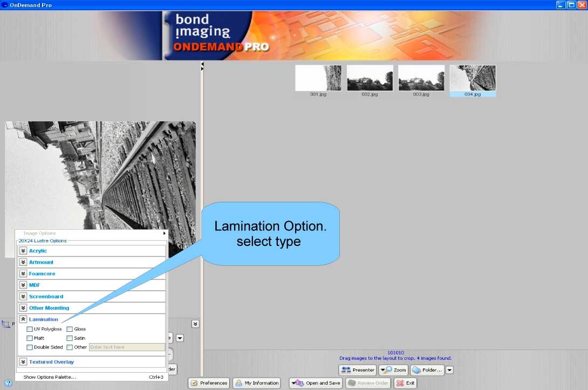
Task: Select the 002.jpg thumbnail
Action: point(370,77)
